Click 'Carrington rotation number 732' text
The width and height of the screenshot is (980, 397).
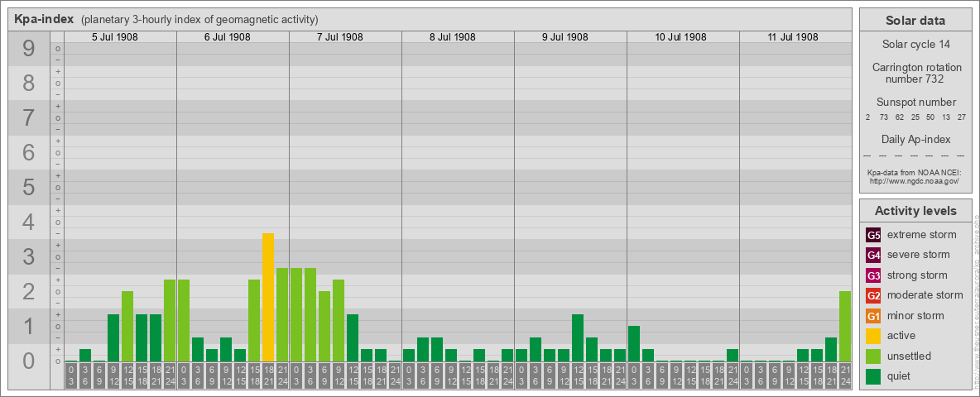(x=916, y=73)
